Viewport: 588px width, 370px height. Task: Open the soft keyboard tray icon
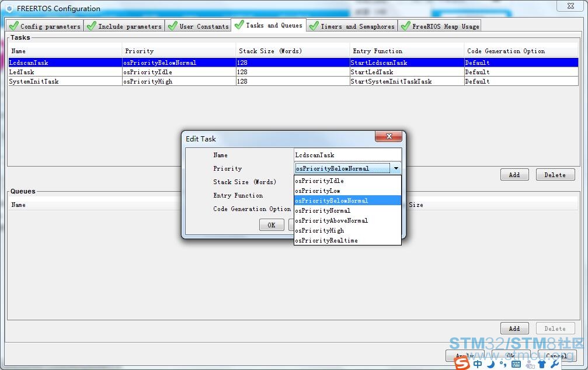516,364
